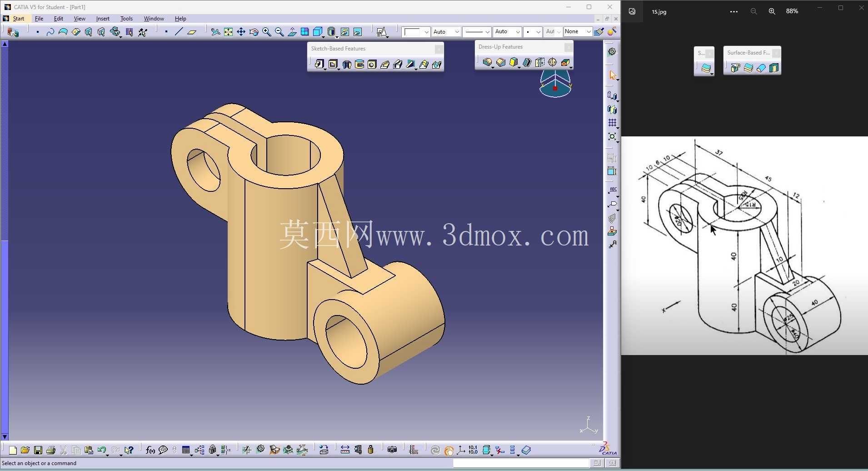This screenshot has width=868, height=471.
Task: Expand the Pad tool flyout arrow
Action: pyautogui.click(x=325, y=69)
